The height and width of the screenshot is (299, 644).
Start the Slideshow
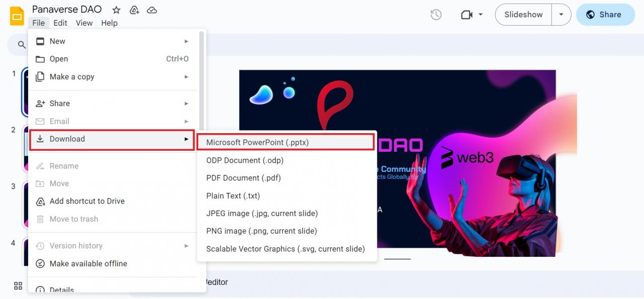tap(523, 15)
